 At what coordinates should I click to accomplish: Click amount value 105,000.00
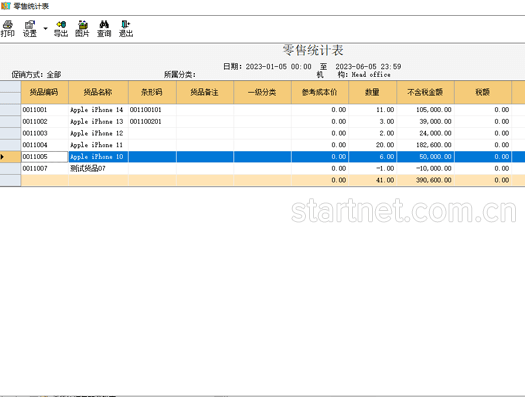434,110
